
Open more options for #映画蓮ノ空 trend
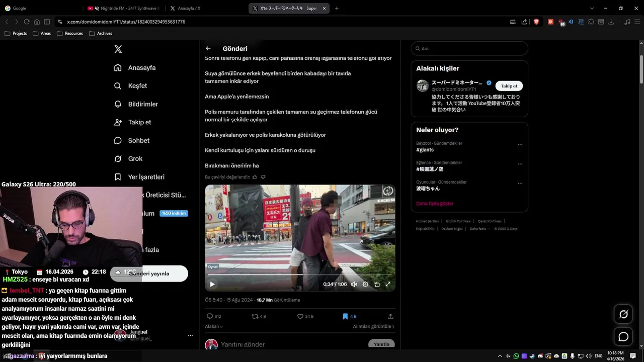coord(520,164)
